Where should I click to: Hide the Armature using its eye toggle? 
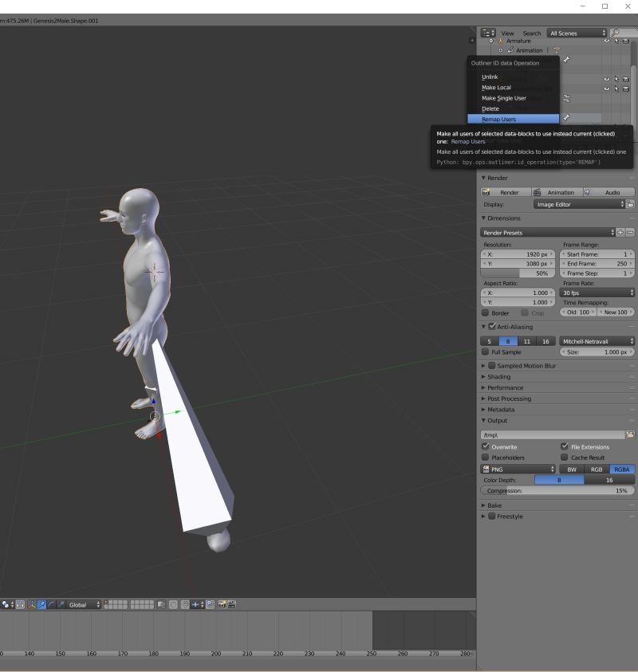tap(606, 41)
